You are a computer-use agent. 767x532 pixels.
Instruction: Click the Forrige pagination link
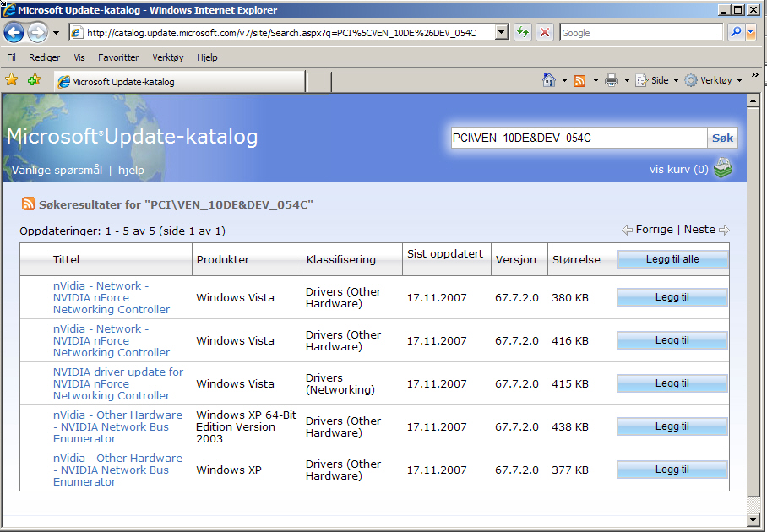point(654,230)
